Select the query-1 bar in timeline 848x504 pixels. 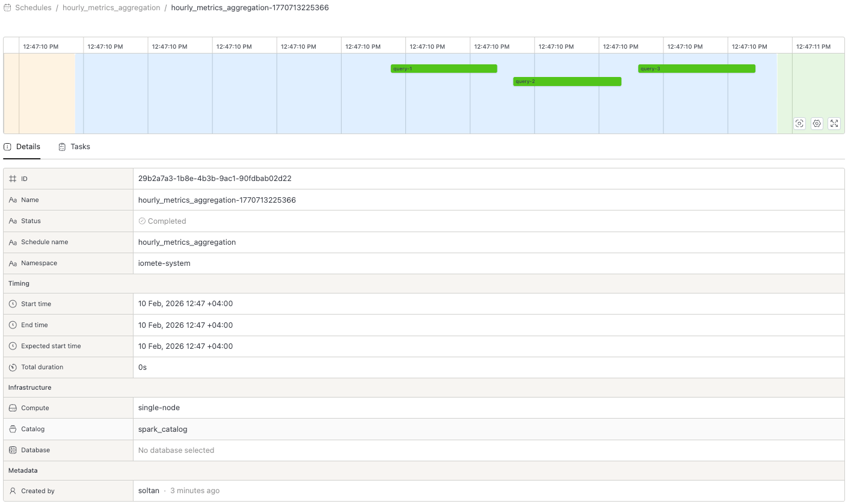click(444, 69)
